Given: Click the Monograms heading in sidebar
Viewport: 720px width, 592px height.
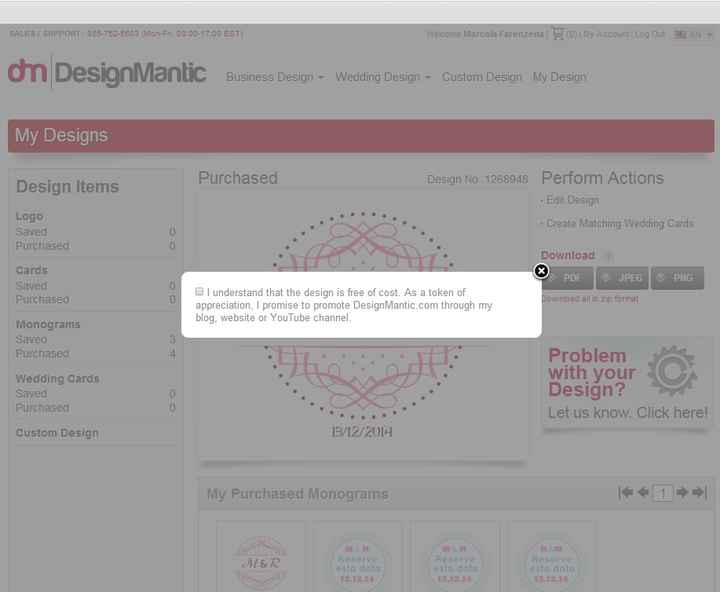Looking at the screenshot, I should (48, 324).
